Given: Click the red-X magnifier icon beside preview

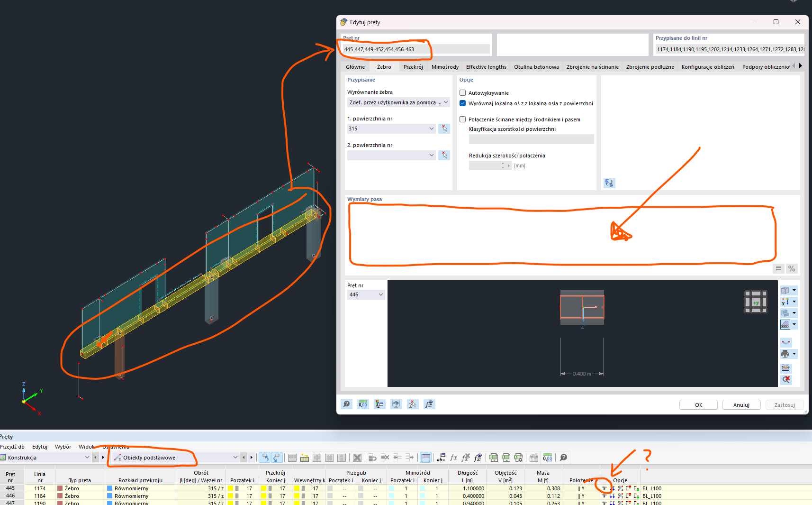Looking at the screenshot, I should click(x=786, y=379).
